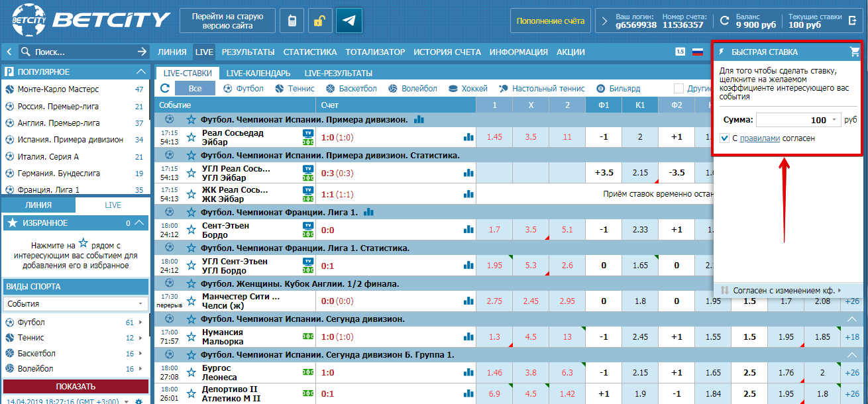This screenshot has height=404, width=868.
Task: Open the ЛИНИЯ menu in top navigation
Action: click(172, 52)
